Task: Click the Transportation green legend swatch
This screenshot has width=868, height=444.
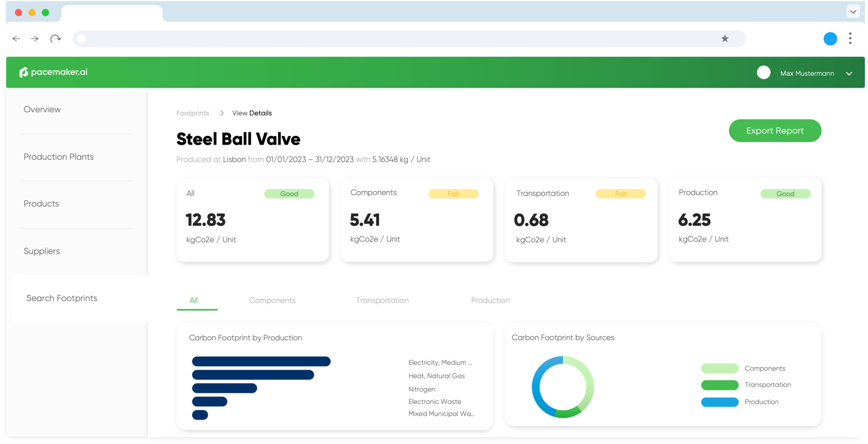Action: (720, 385)
